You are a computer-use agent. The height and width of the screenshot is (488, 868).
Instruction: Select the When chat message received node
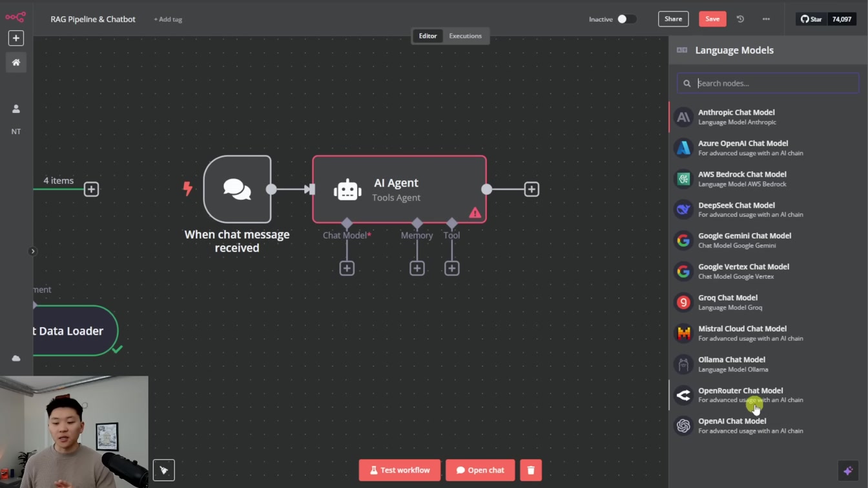(x=237, y=189)
